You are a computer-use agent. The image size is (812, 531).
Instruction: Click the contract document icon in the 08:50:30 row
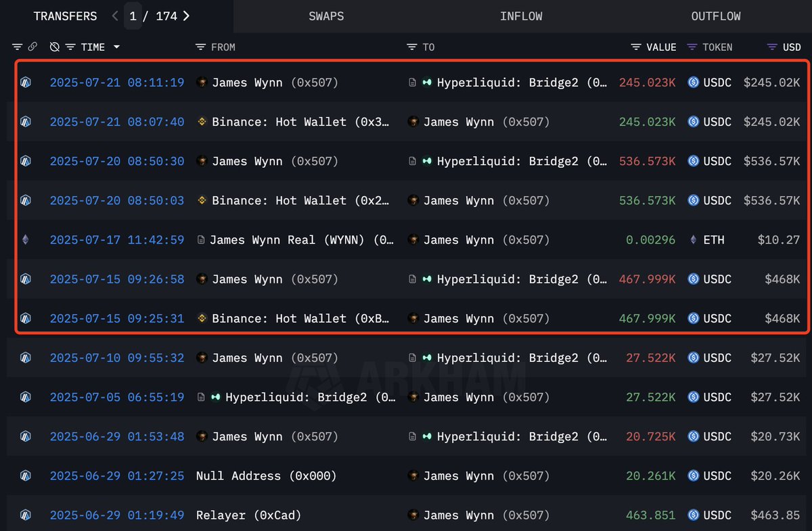[x=412, y=161]
